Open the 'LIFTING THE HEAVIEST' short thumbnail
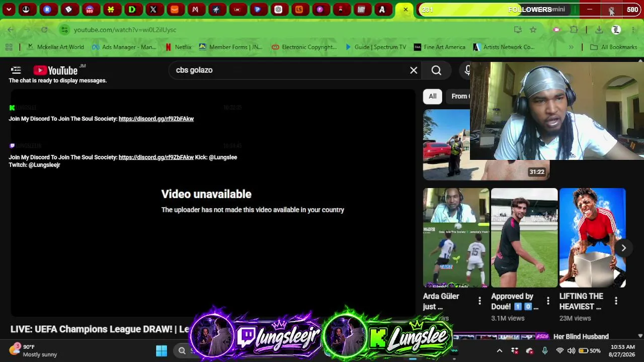644x362 pixels. [593, 238]
